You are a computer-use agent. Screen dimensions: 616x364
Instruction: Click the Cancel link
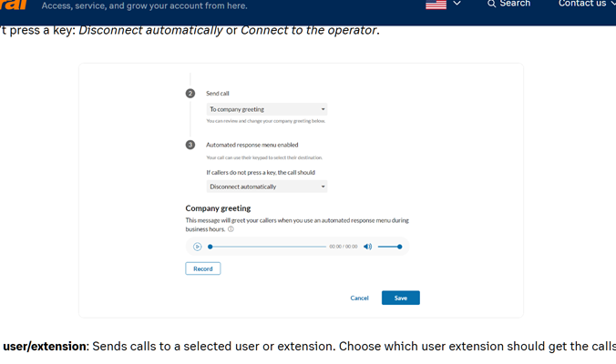click(359, 298)
